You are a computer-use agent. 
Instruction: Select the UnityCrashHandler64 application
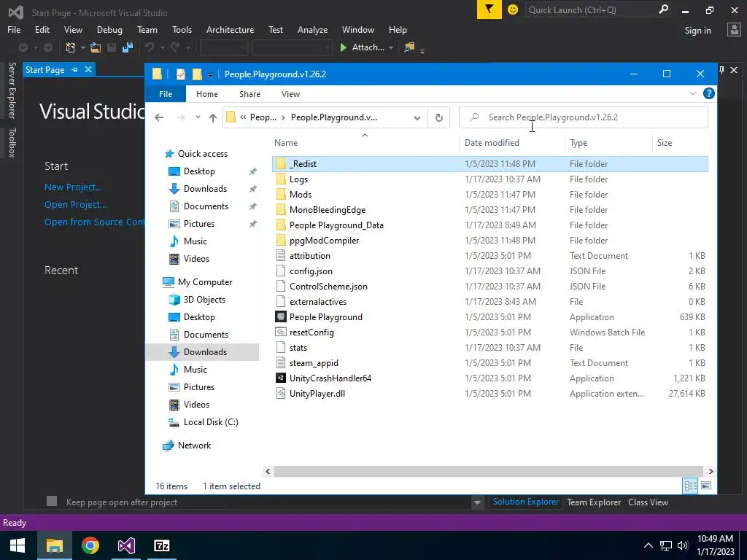click(330, 378)
